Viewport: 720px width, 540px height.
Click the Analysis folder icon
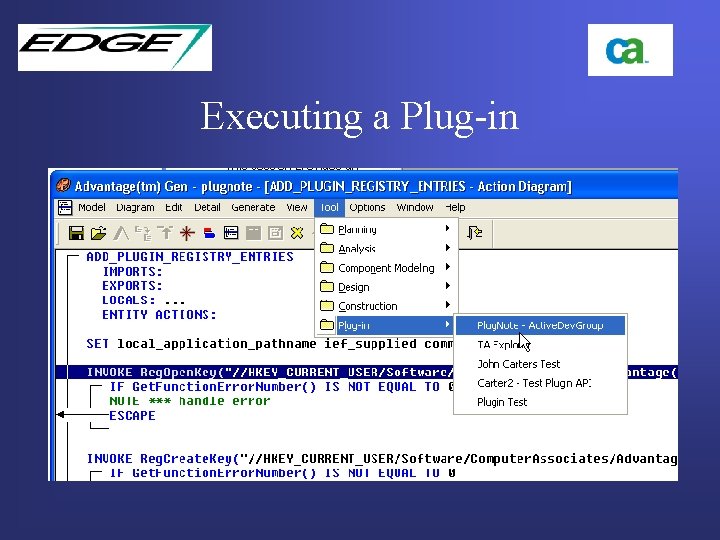click(326, 248)
